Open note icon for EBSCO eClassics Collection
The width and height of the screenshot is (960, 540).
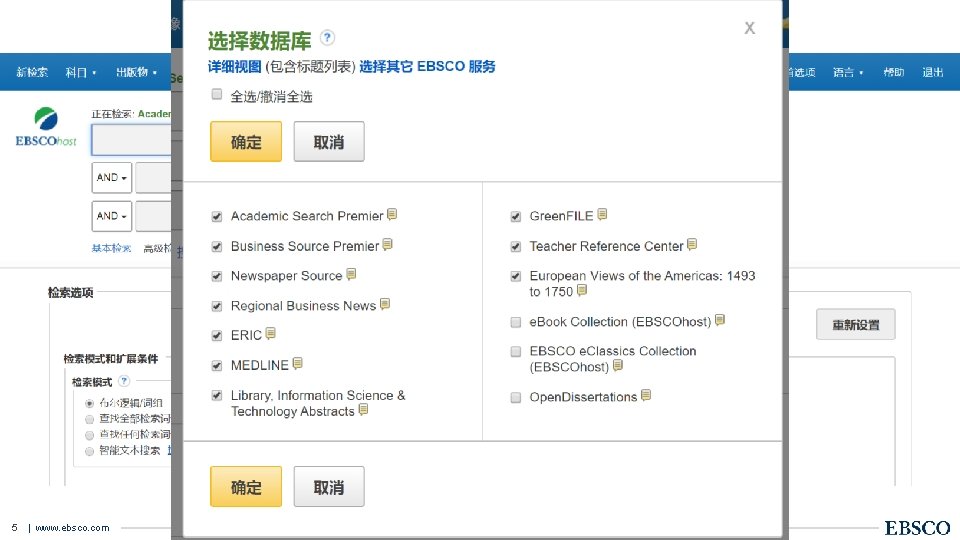pyautogui.click(x=618, y=366)
